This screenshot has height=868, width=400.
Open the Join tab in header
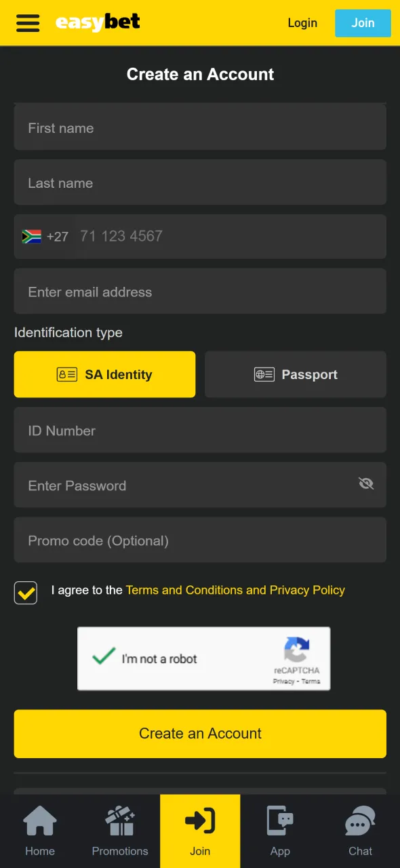[x=363, y=22]
